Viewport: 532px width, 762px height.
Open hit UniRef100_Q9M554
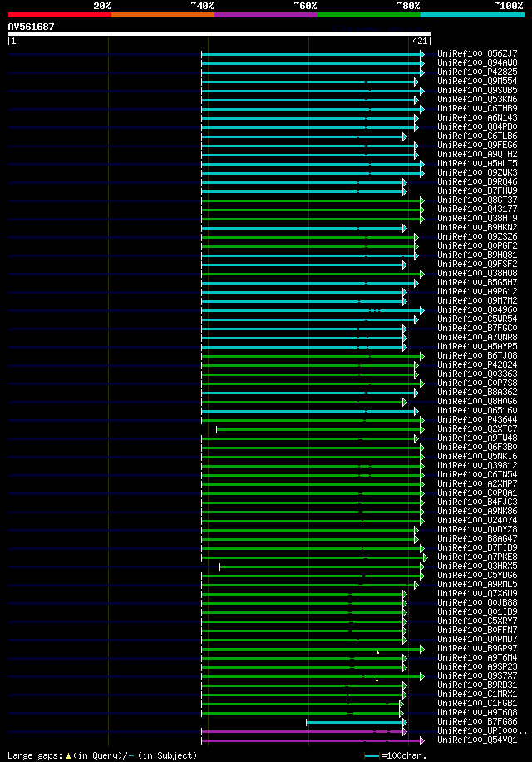pyautogui.click(x=477, y=82)
